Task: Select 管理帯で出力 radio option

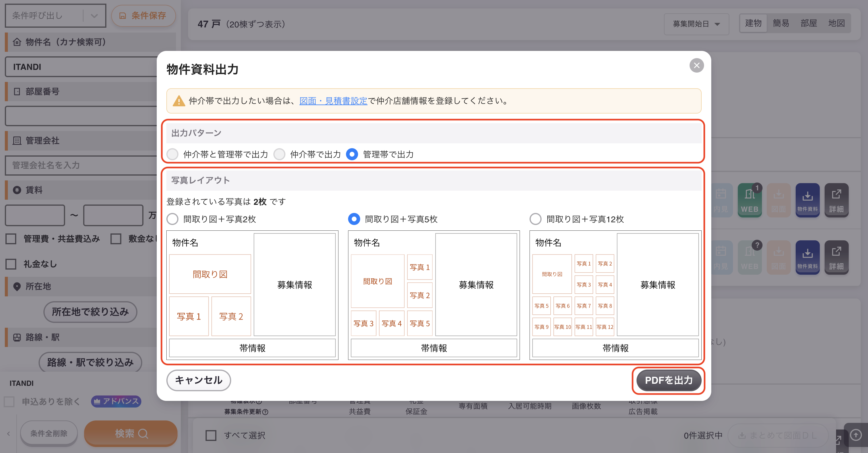Action: click(352, 154)
